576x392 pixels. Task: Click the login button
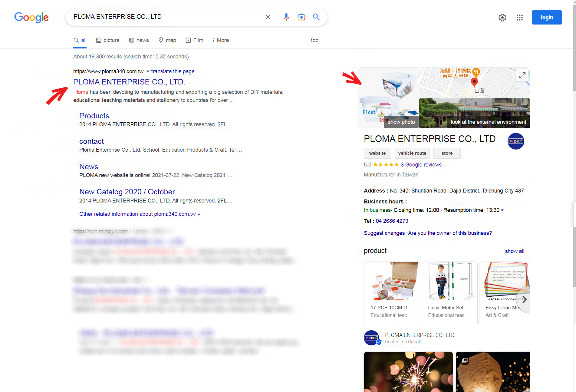[547, 18]
